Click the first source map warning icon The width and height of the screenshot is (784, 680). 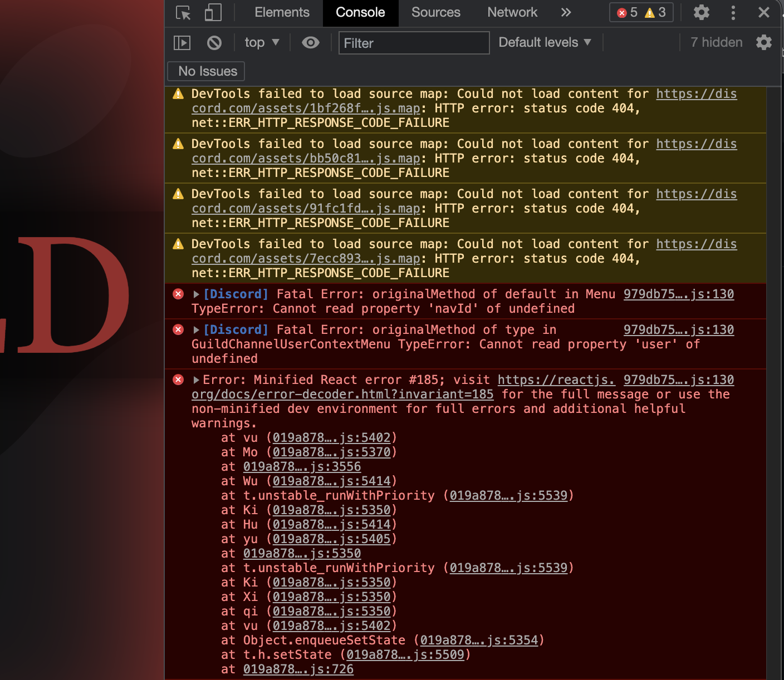pyautogui.click(x=178, y=94)
